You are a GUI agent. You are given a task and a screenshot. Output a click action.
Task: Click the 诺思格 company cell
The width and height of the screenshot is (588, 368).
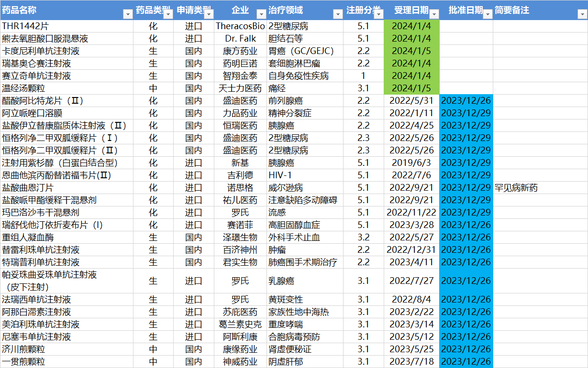tap(240, 188)
